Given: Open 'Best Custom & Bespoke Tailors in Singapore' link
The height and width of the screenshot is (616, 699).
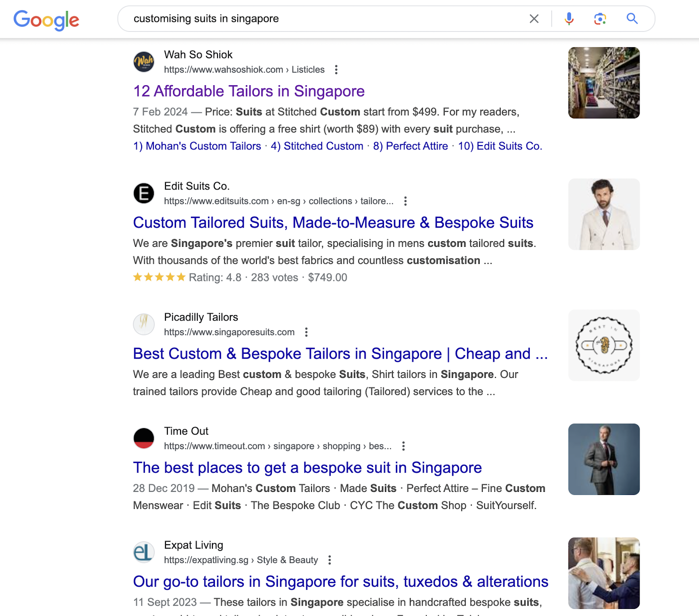Looking at the screenshot, I should tap(340, 353).
